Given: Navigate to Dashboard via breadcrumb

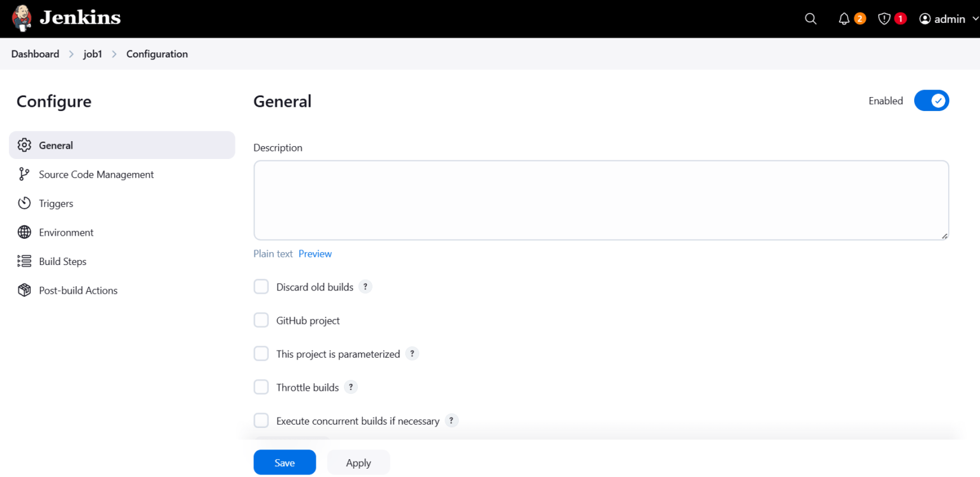Looking at the screenshot, I should (35, 54).
